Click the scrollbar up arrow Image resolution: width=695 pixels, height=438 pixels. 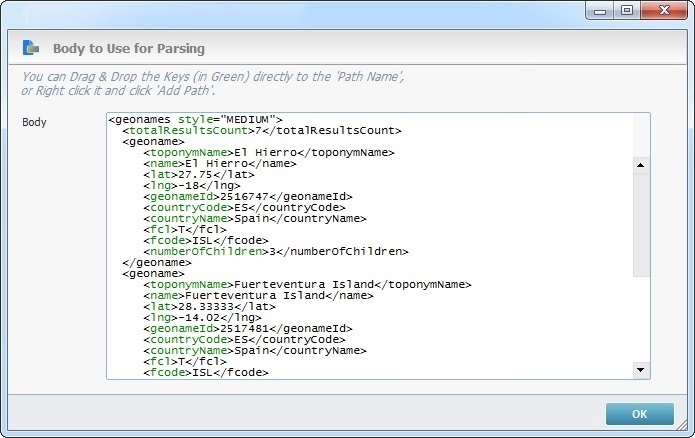pyautogui.click(x=642, y=165)
